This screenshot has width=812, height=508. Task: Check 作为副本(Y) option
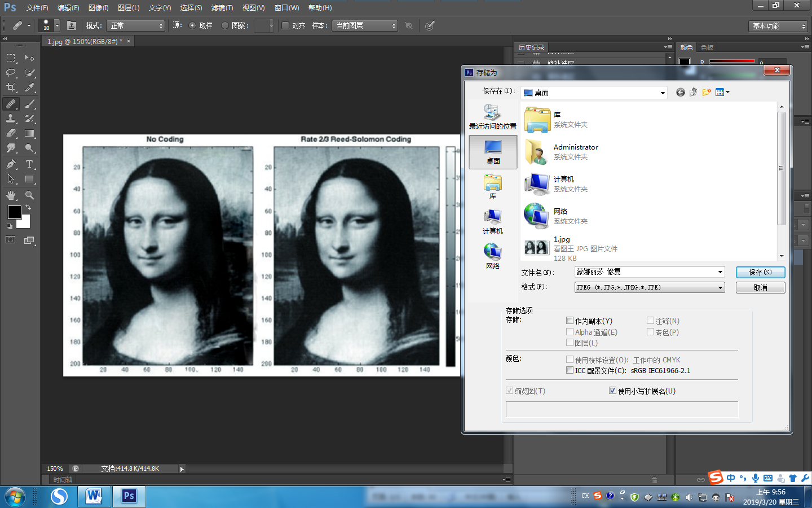570,321
